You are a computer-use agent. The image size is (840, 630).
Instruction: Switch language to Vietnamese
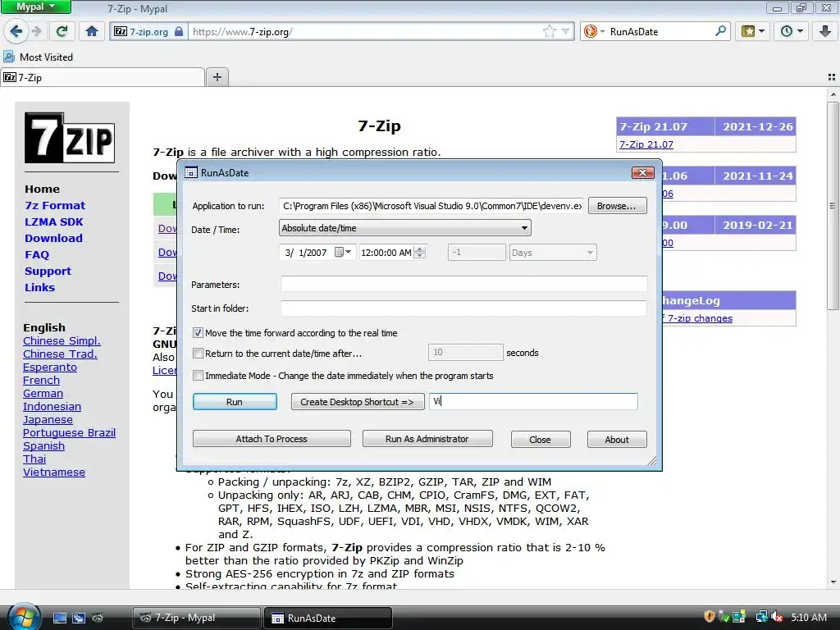[54, 472]
